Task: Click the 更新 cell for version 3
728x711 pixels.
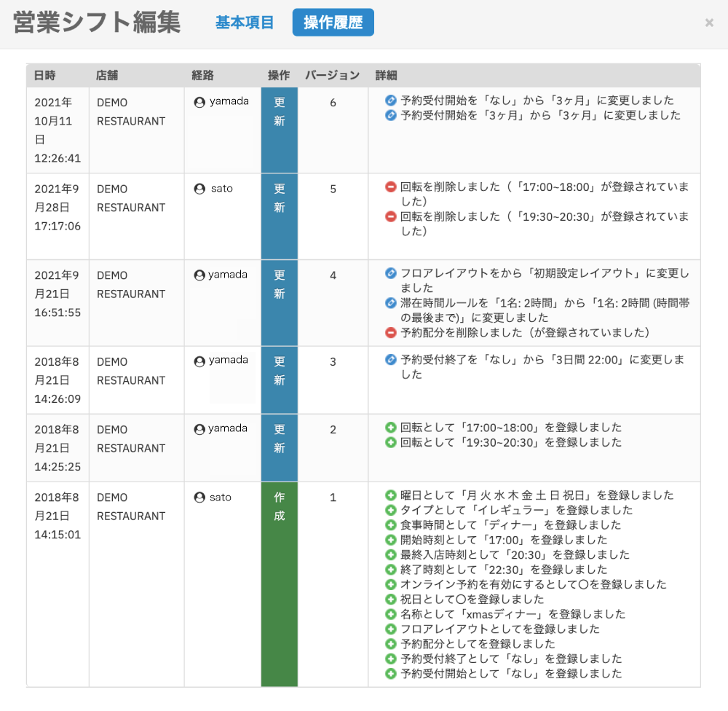Action: click(x=280, y=380)
